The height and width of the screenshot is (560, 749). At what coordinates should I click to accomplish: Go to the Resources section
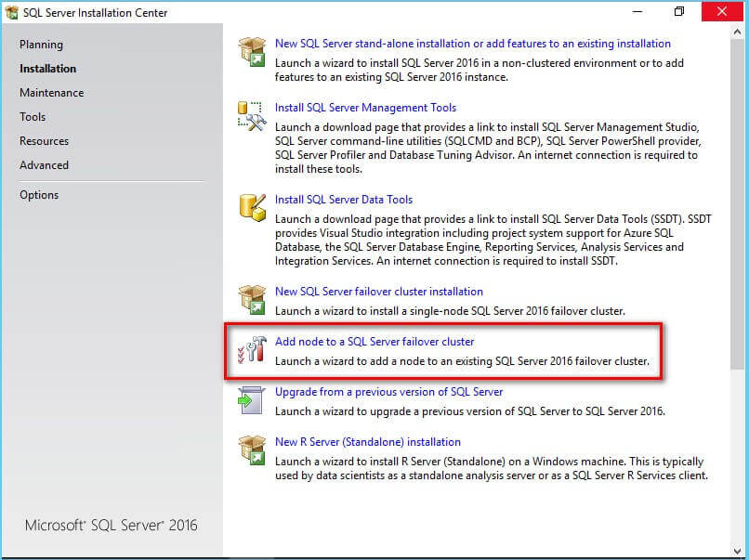pyautogui.click(x=44, y=141)
